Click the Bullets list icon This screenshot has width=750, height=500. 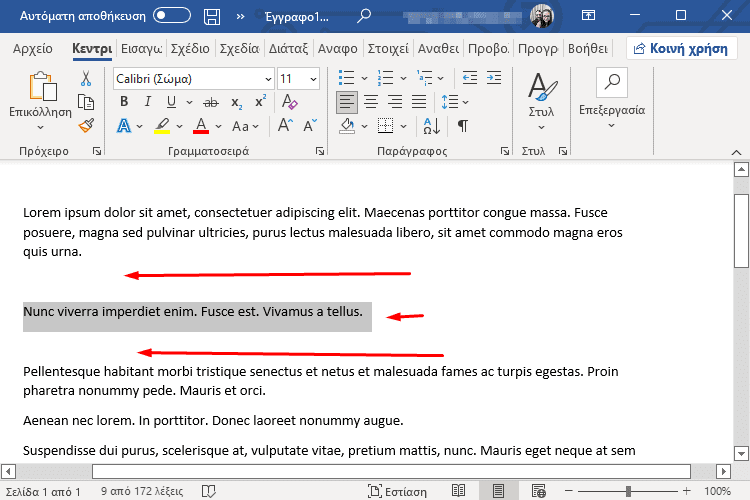(346, 78)
